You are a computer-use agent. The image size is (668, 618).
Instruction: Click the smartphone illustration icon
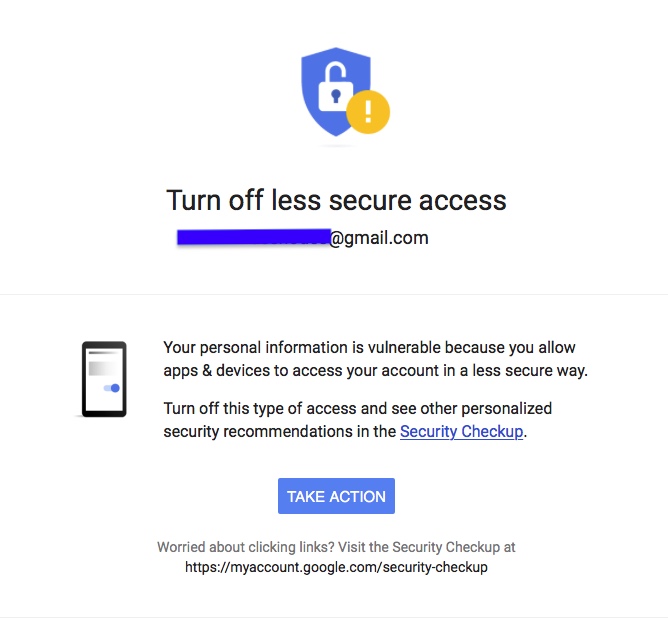click(x=104, y=379)
